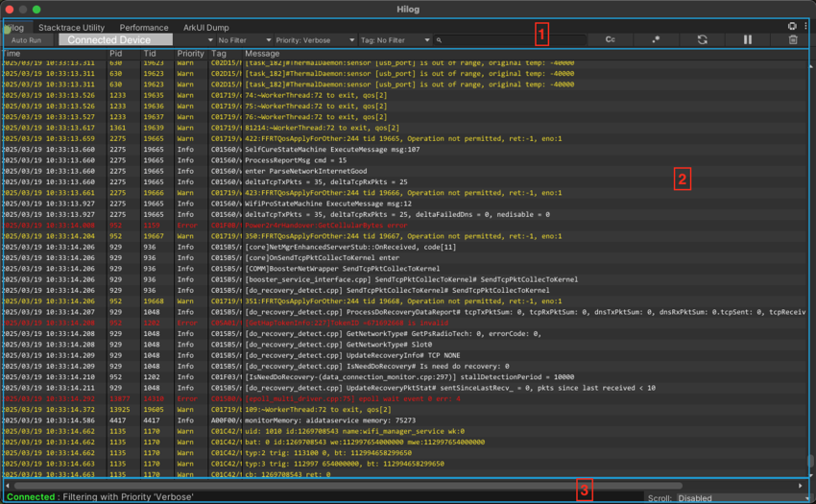The image size is (816, 504).
Task: Switch to Performance tab
Action: pyautogui.click(x=143, y=28)
